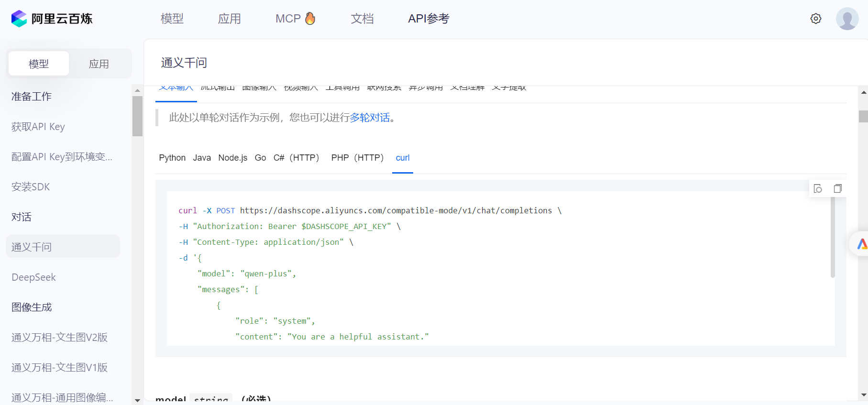The height and width of the screenshot is (405, 868).
Task: Select the C# (HTTP) code tab
Action: tap(297, 158)
